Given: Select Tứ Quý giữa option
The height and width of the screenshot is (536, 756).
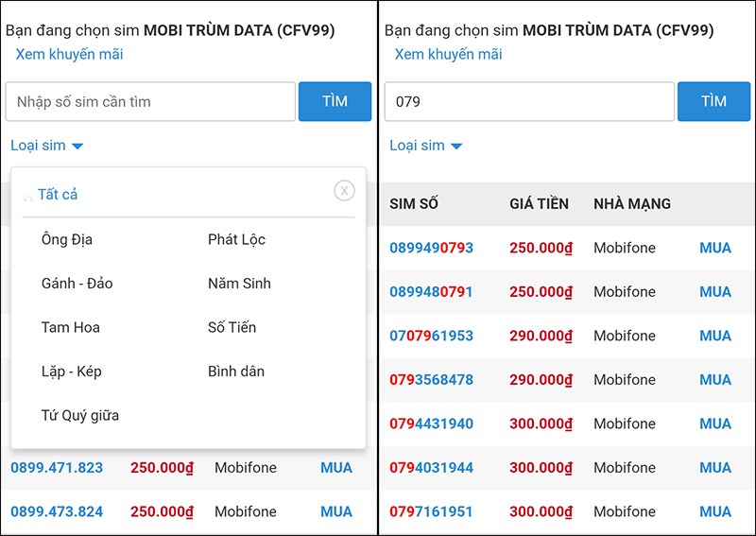Looking at the screenshot, I should [80, 415].
